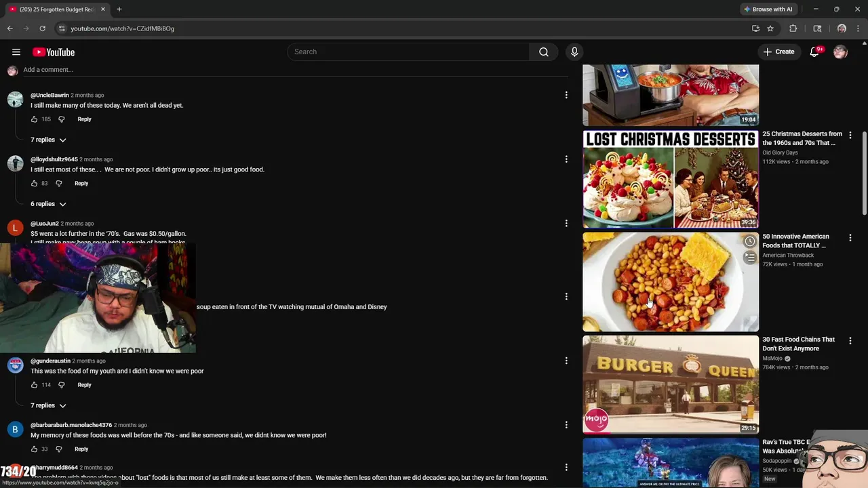Open @LuoJun2's channel link
868x488 pixels.
(45, 224)
